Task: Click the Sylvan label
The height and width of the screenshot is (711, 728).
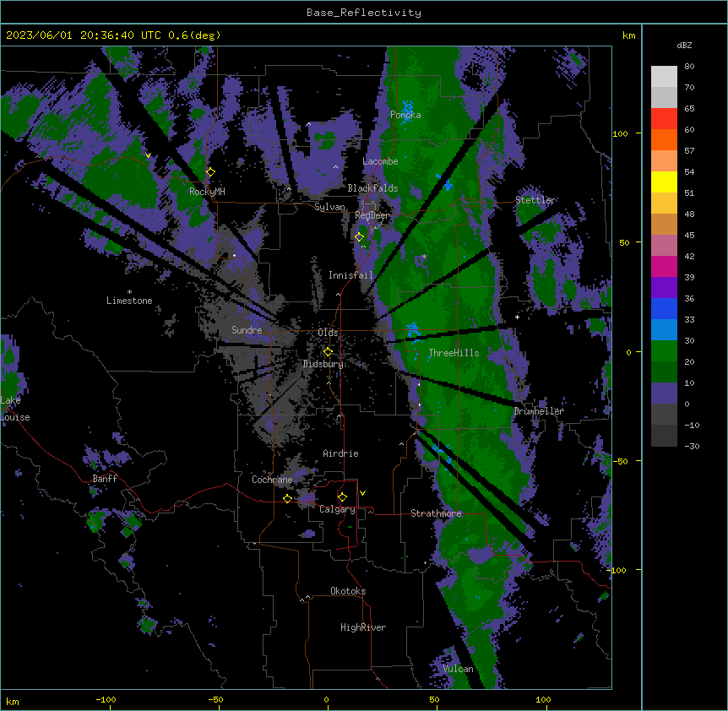Action: tap(329, 207)
